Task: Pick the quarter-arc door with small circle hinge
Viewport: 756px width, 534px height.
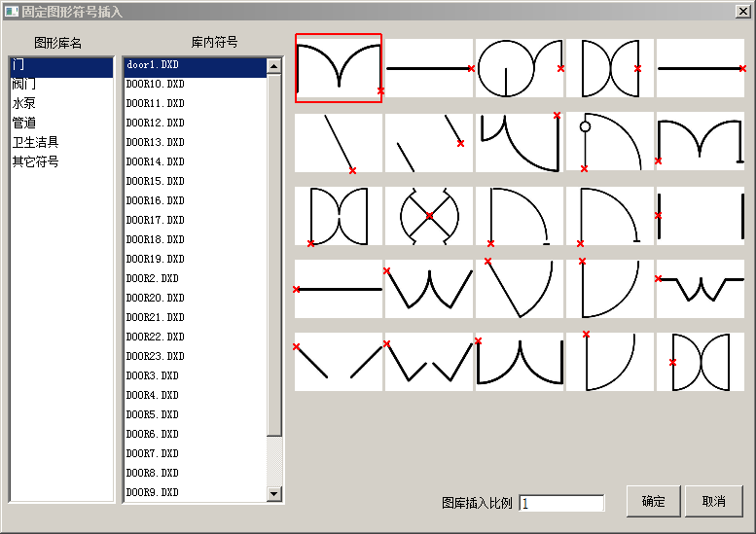Action: [609, 142]
